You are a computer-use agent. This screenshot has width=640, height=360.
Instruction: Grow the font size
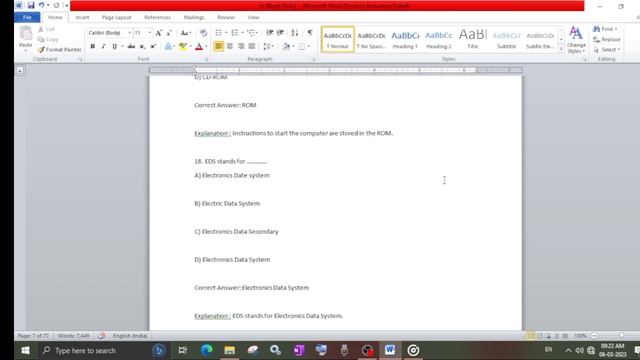coord(158,33)
